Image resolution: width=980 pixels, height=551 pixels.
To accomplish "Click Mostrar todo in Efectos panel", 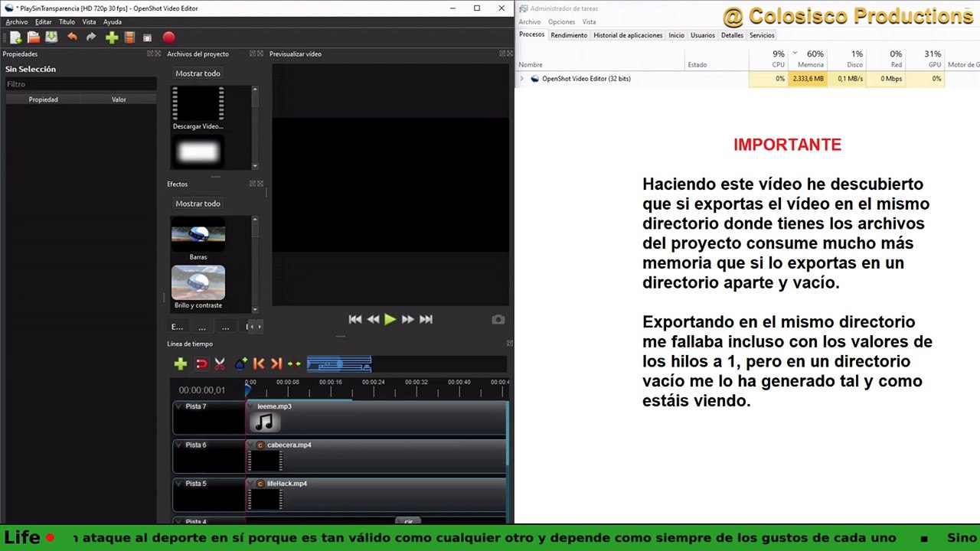I will click(198, 204).
